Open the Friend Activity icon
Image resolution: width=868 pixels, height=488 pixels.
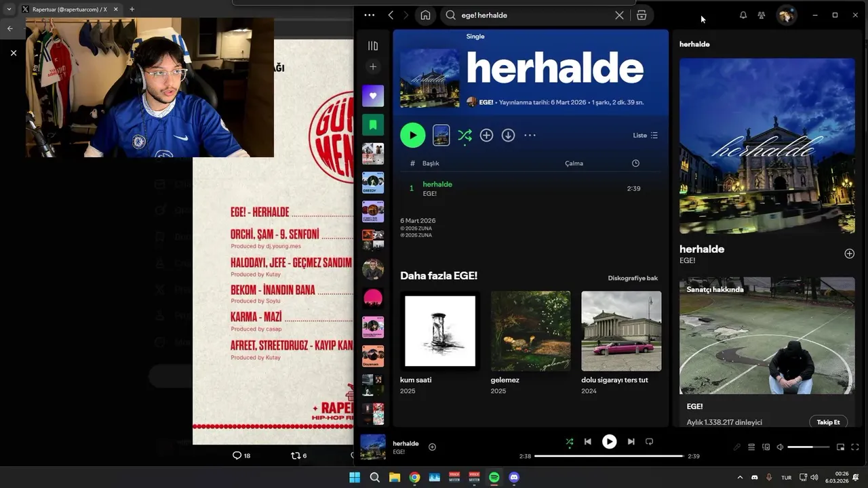762,15
